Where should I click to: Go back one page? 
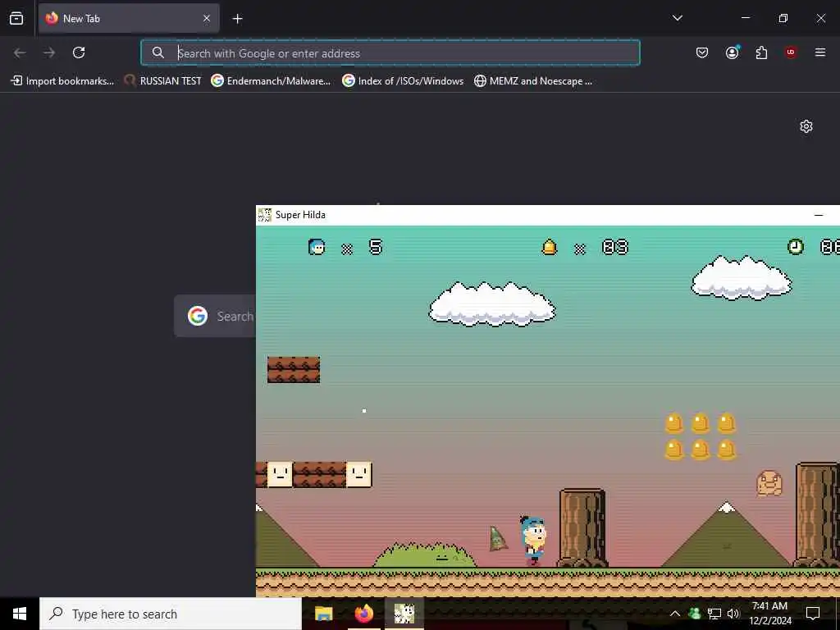point(20,52)
